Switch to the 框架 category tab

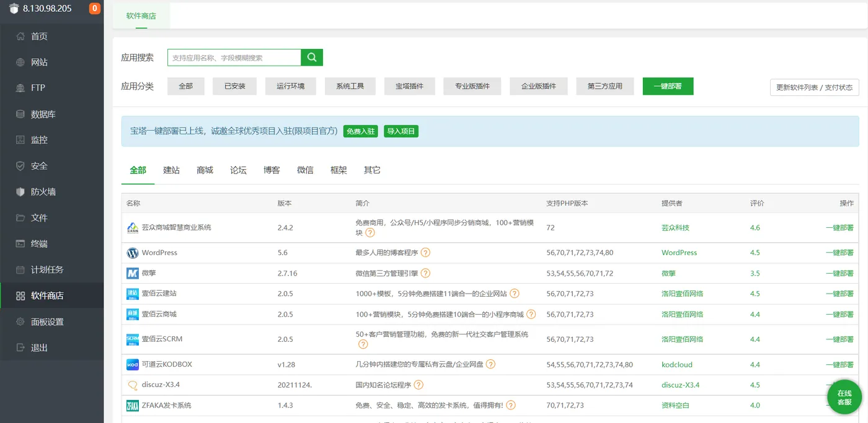pos(339,170)
